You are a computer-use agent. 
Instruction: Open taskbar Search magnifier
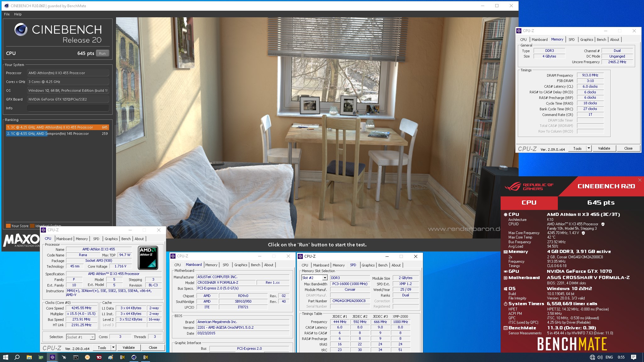tap(17, 357)
